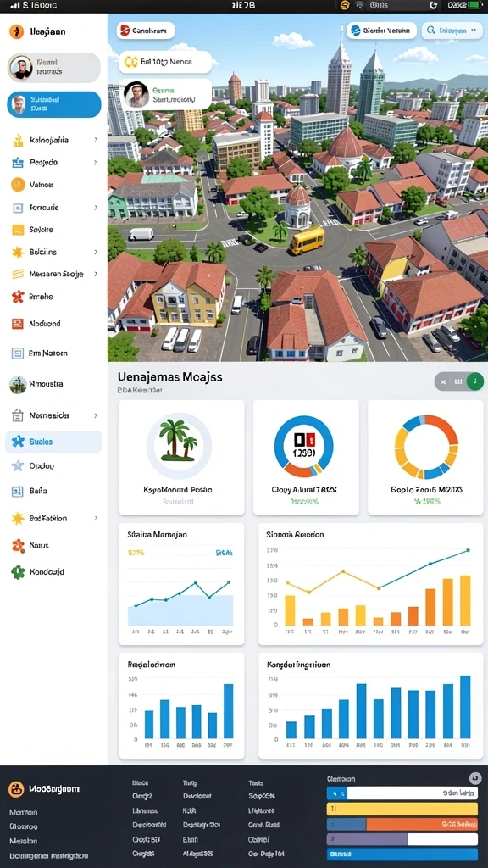Viewport: 488px width, 868px height.
Task: Expand the Bod Fatkion sidebar item chevron
Action: (x=95, y=519)
